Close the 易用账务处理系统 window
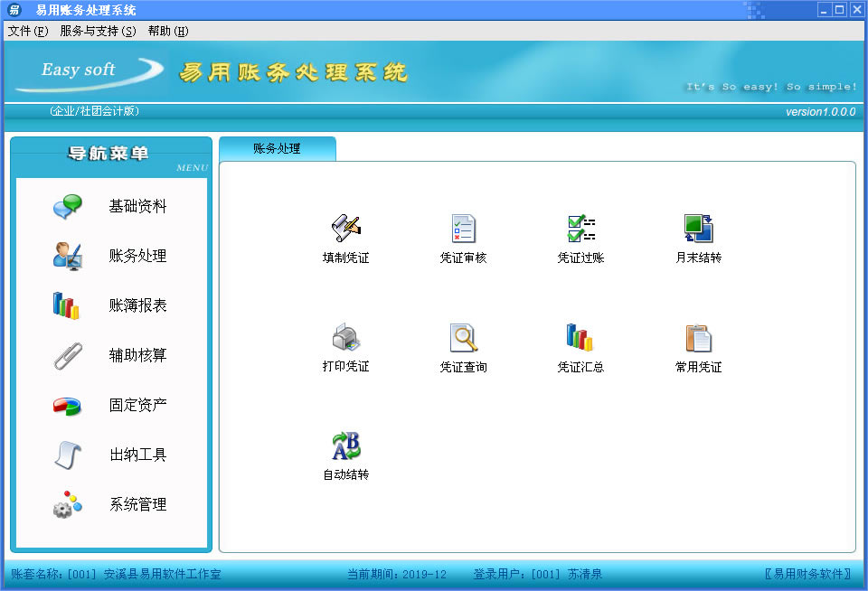868x591 pixels. [x=856, y=9]
